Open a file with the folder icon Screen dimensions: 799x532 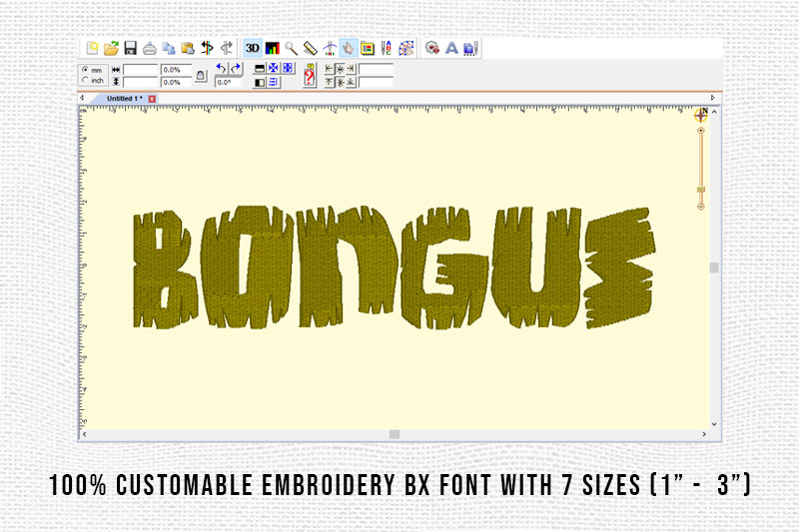click(x=111, y=48)
